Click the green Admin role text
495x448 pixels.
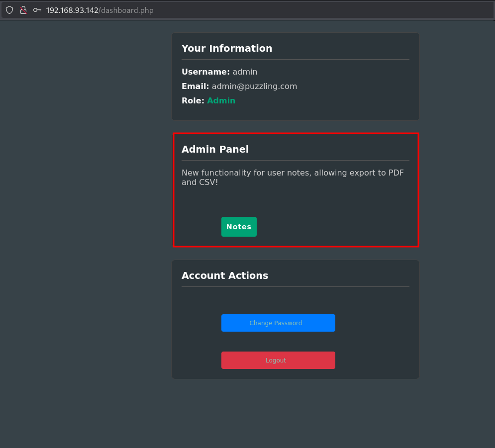[x=221, y=100]
